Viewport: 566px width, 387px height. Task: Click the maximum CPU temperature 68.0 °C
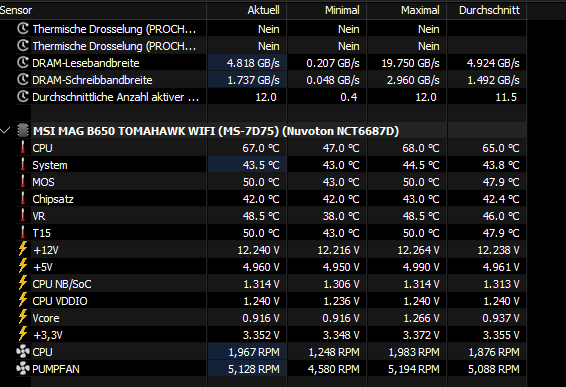click(x=421, y=148)
